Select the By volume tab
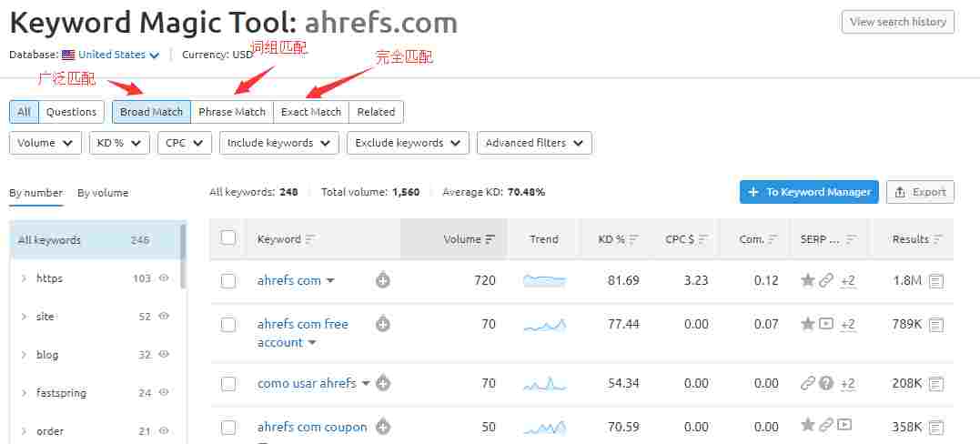980x444 pixels. (x=103, y=193)
